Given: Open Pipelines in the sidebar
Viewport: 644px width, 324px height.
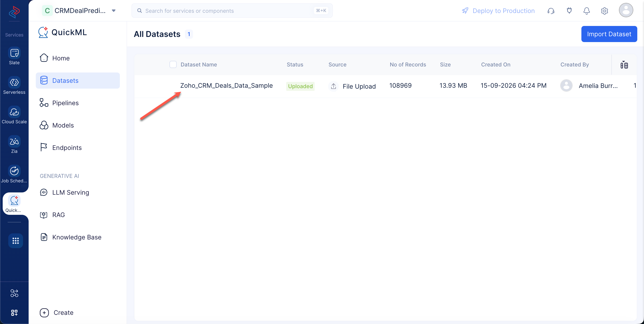Looking at the screenshot, I should [x=78, y=103].
